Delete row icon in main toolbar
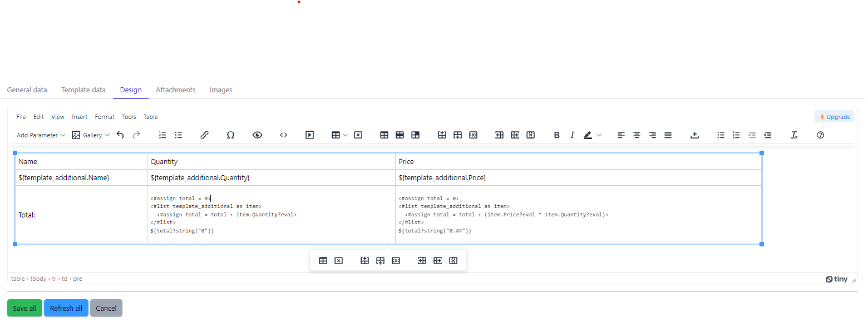868x322 pixels. 473,135
